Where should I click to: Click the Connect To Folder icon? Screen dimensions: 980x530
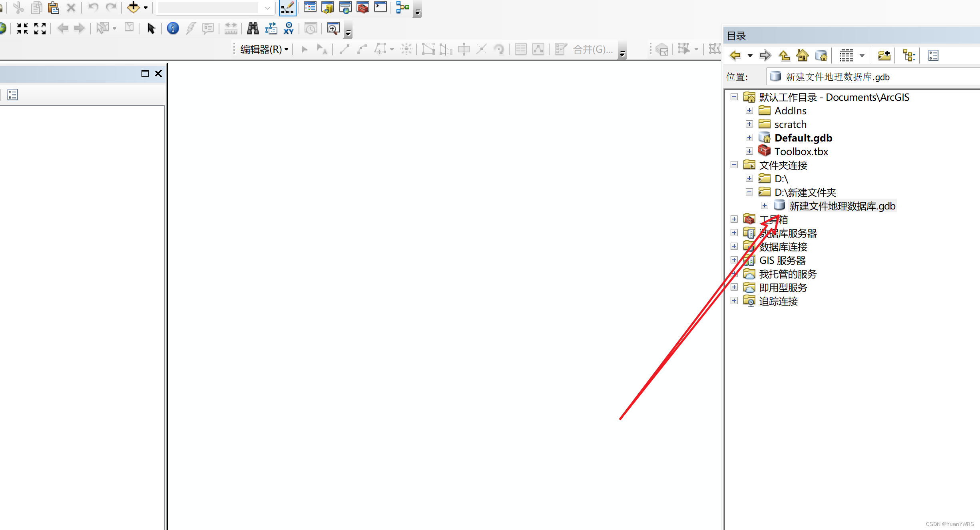pyautogui.click(x=884, y=56)
